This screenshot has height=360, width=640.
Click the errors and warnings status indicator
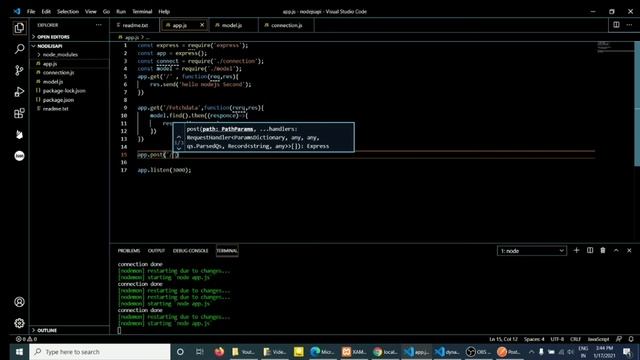click(26, 339)
